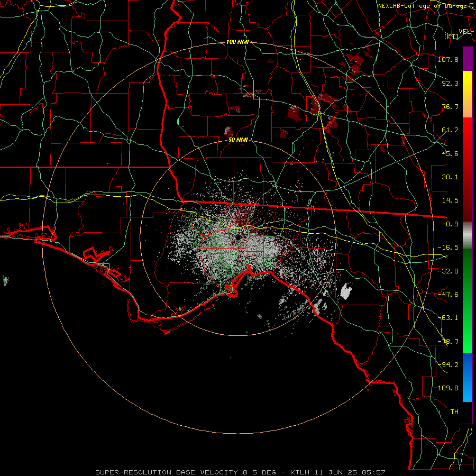
Task: Pick the blue segment of the color bar
Action: [x=467, y=377]
